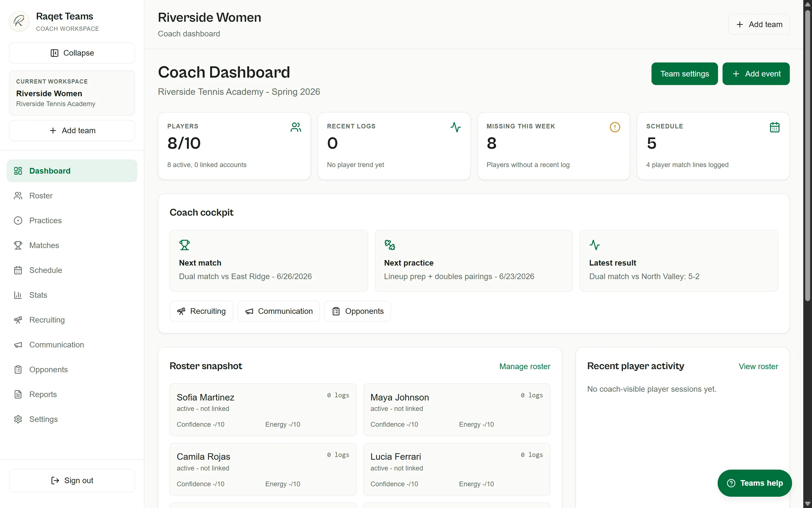The height and width of the screenshot is (508, 812).
Task: Open the Dashboard menu item
Action: click(72, 171)
